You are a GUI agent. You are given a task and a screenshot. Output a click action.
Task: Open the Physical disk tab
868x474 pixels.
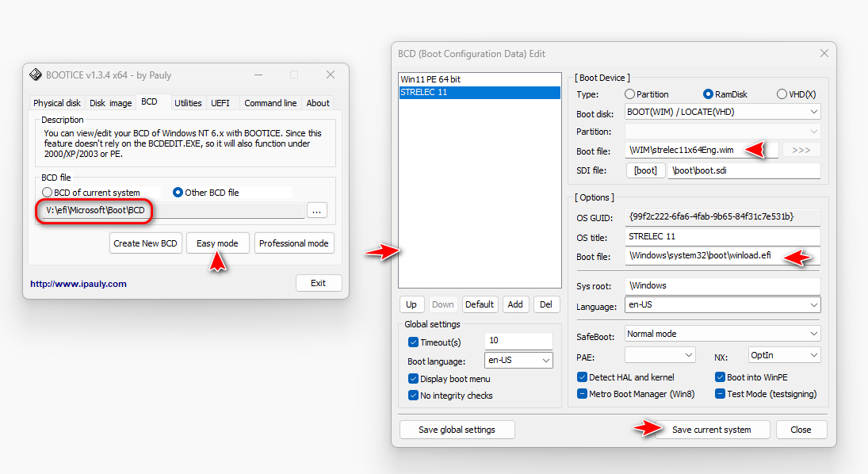(57, 103)
